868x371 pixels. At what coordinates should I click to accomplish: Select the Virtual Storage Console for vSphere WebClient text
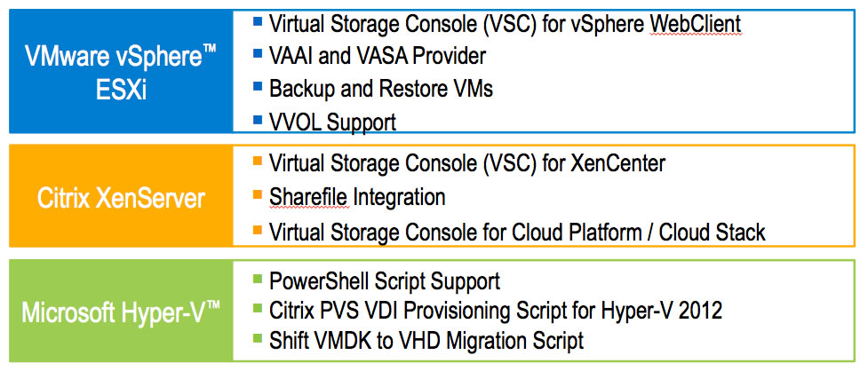tap(505, 24)
